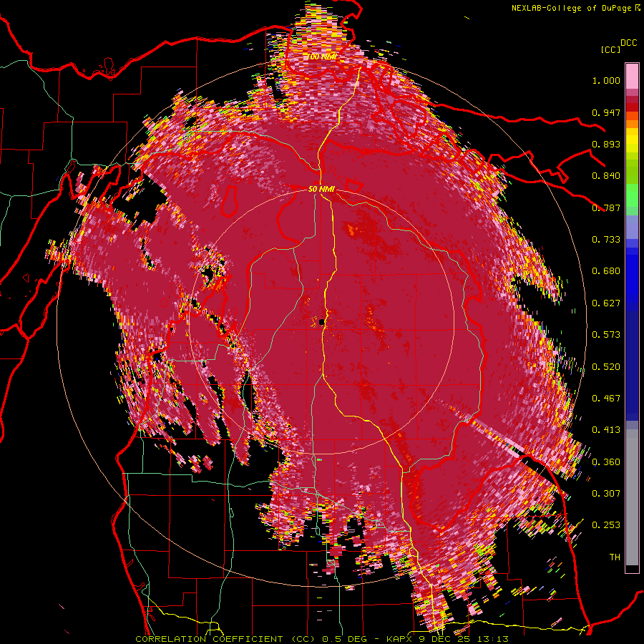Select the 0.627 scale value
Screen dimensions: 644x644
606,303
